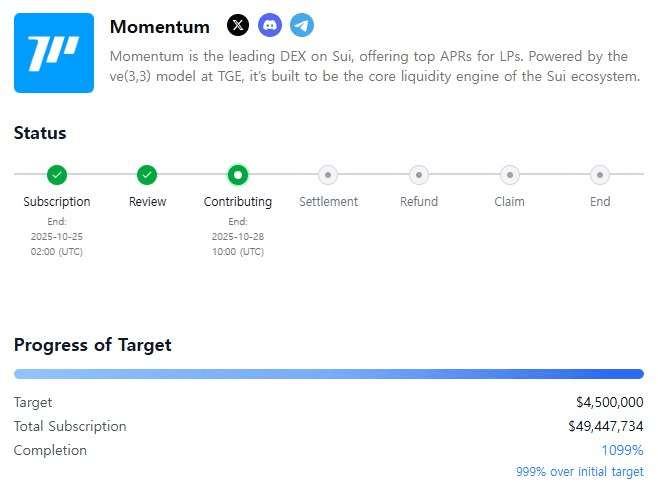The height and width of the screenshot is (492, 658).
Task: Click the active Contributing step marker
Action: tap(238, 175)
